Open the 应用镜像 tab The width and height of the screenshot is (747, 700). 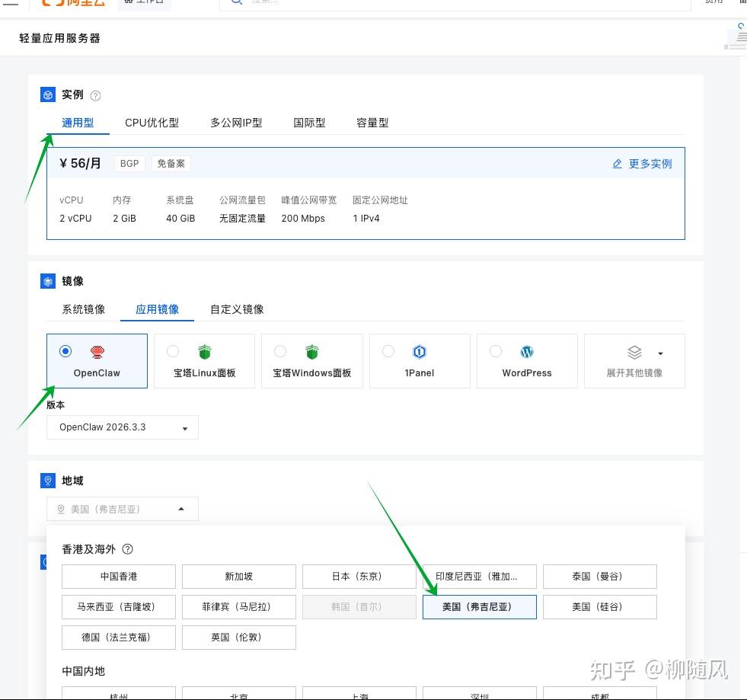point(157,309)
